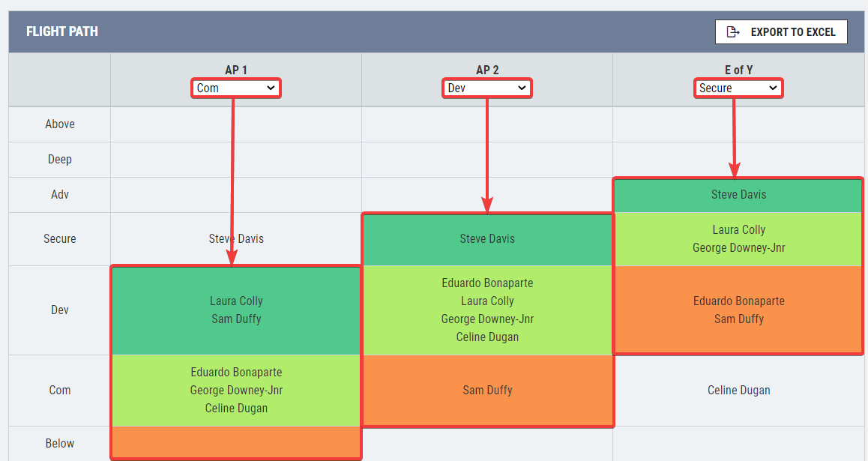Open the AP 2 grade dropdown showing Dev

487,88
